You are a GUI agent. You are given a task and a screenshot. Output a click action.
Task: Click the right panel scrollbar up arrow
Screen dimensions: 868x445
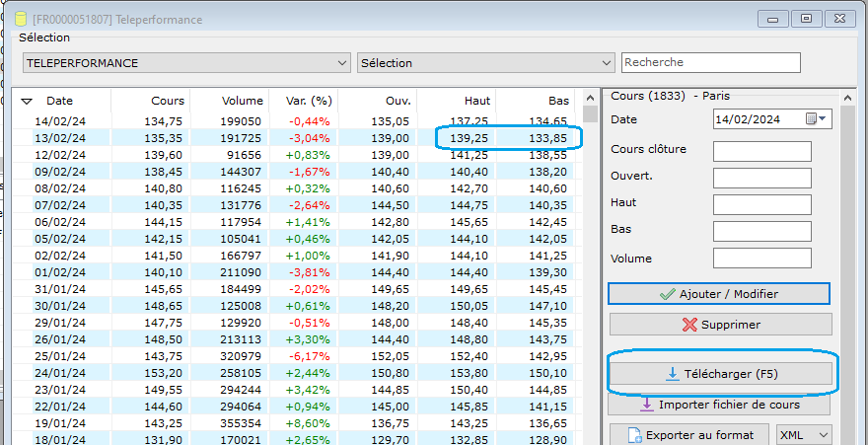pos(847,98)
